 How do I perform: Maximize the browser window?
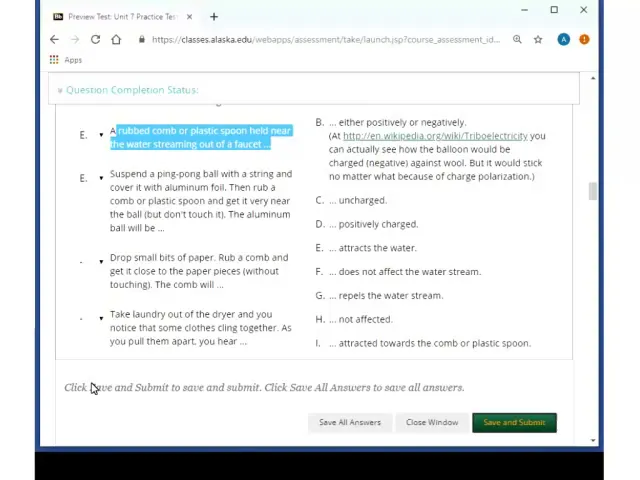pos(554,10)
